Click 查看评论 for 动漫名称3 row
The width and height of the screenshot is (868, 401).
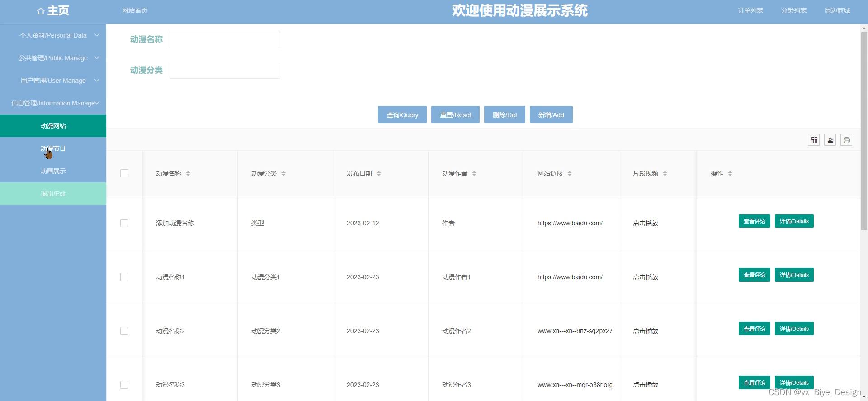coord(755,382)
